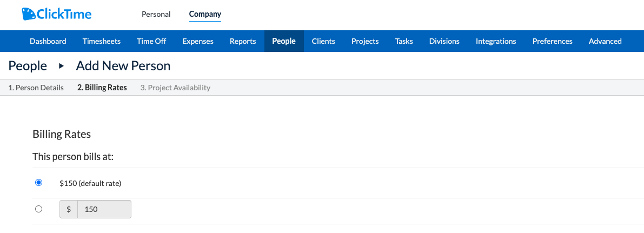Click the breadcrumb arrow after People
This screenshot has height=233, width=644.
(x=62, y=66)
